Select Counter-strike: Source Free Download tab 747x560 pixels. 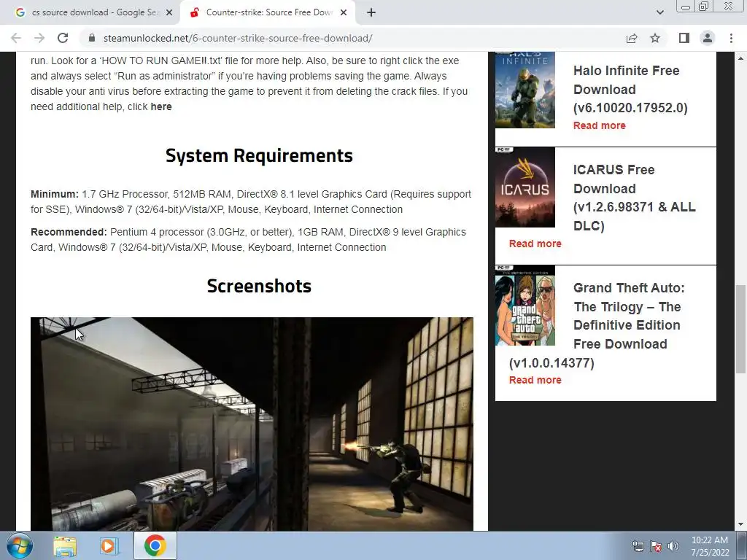(268, 13)
